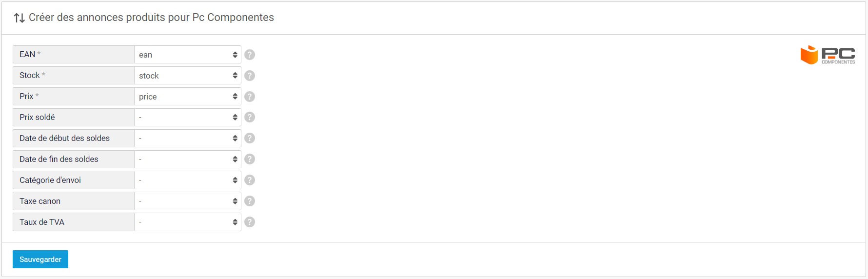Screen dimensions: 868x279
Task: Expand the Prix dropdown showing price
Action: pos(188,97)
